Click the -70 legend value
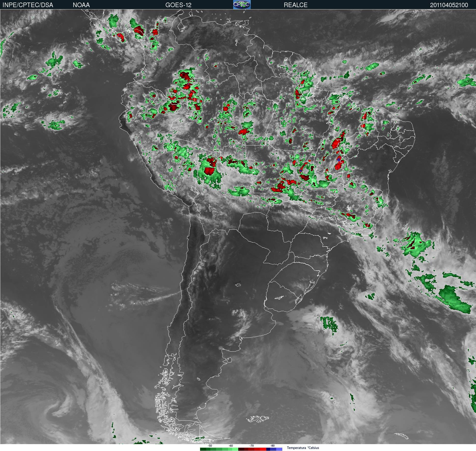The height and width of the screenshot is (451, 476). [x=251, y=446]
